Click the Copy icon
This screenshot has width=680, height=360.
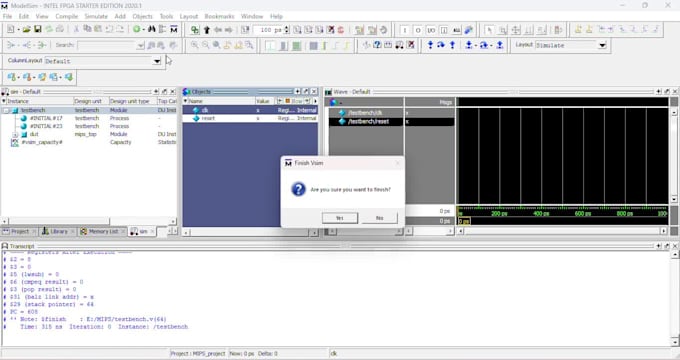[x=87, y=29]
